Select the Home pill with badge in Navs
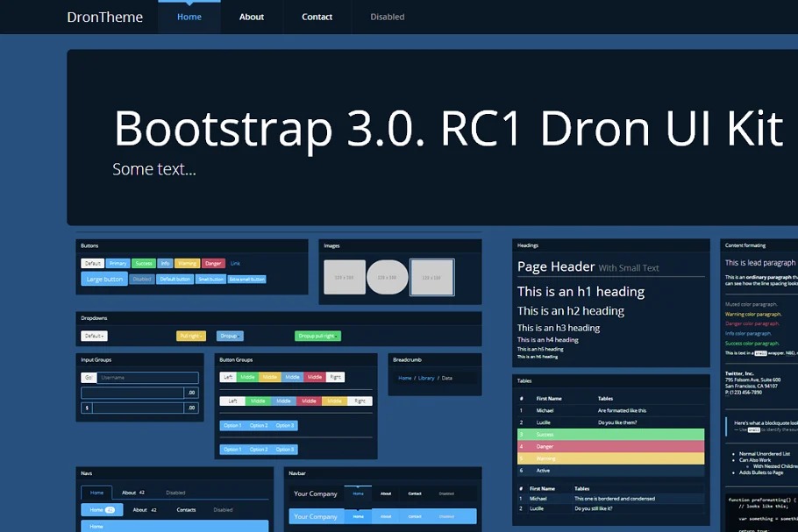The width and height of the screenshot is (798, 532). (x=102, y=509)
